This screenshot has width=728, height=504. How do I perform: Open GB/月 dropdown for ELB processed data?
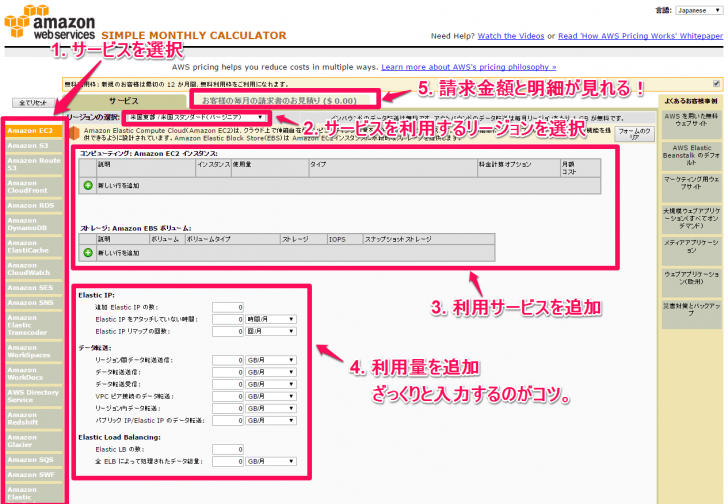tap(271, 461)
